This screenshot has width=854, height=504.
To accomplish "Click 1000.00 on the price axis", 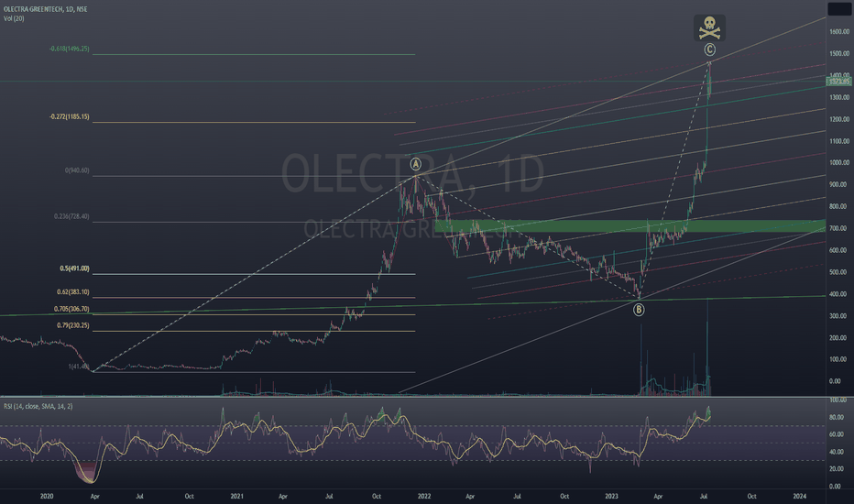I will (x=839, y=163).
